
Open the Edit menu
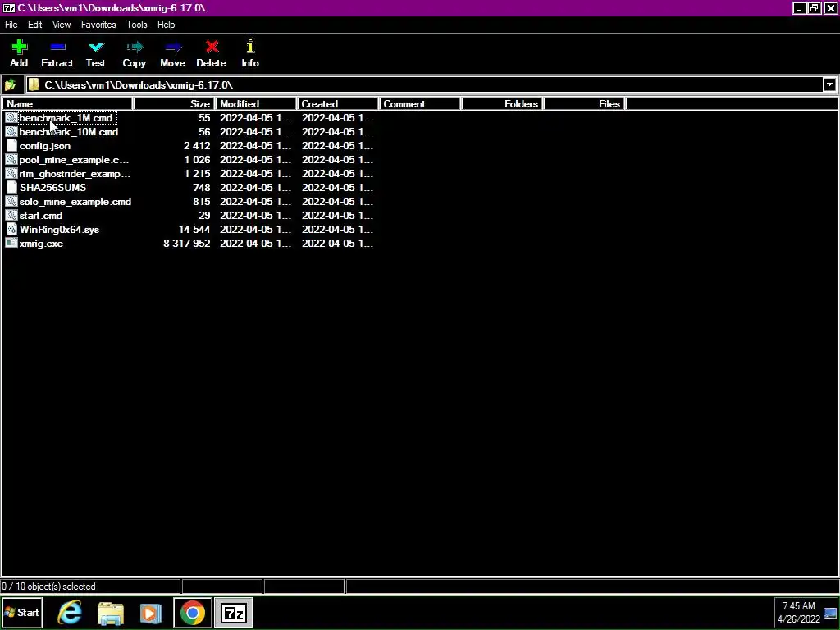[x=34, y=25]
